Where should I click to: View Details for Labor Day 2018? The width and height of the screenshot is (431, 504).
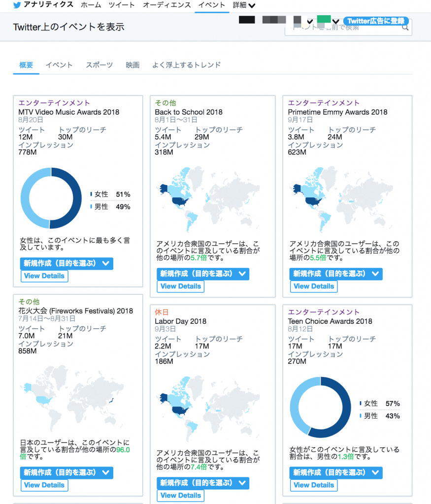(x=181, y=496)
